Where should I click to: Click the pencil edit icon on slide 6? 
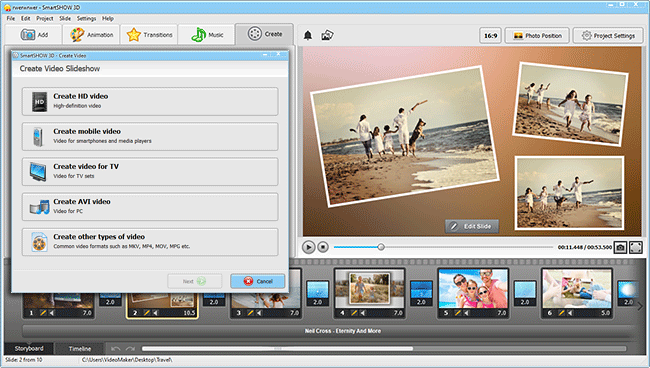tap(561, 313)
